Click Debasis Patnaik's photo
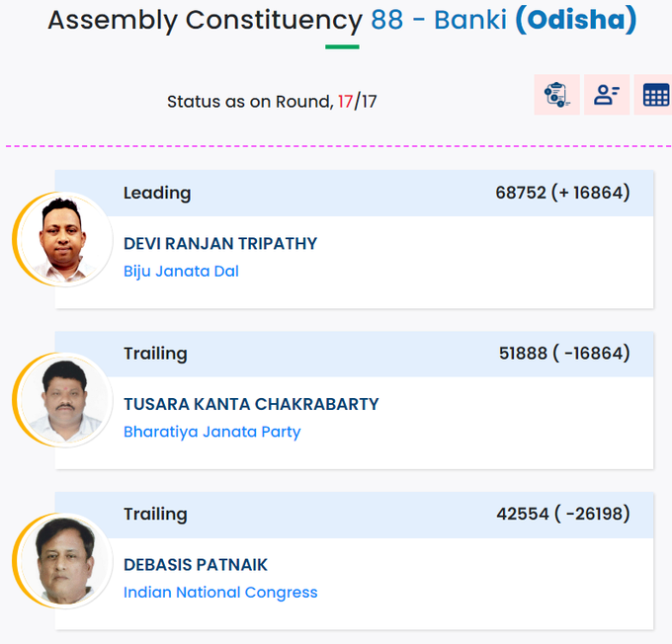This screenshot has height=644, width=672. click(63, 560)
